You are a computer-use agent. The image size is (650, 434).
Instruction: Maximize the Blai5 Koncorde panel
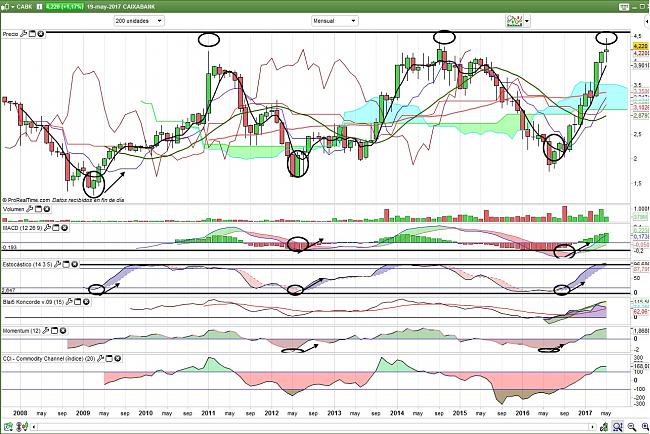pyautogui.click(x=78, y=302)
